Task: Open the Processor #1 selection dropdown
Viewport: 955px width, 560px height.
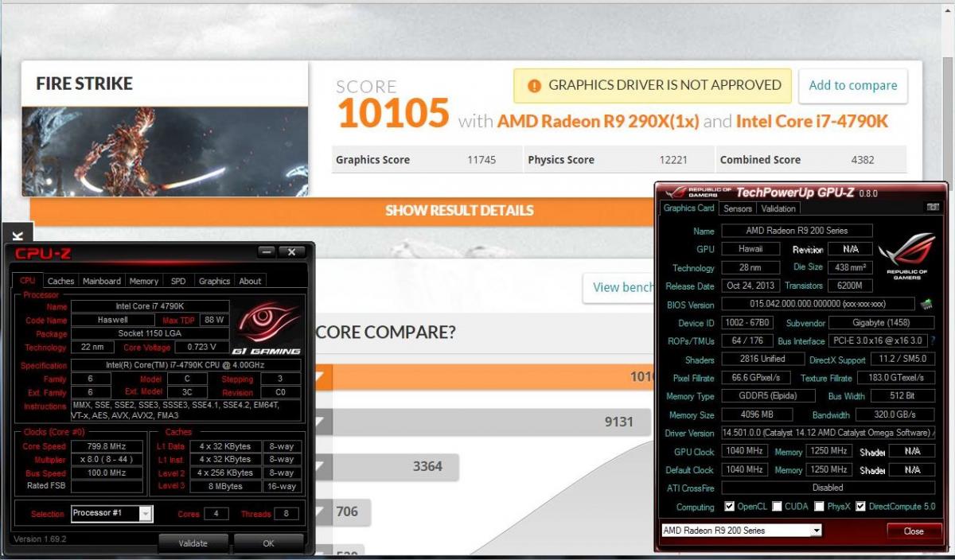Action: 145,514
